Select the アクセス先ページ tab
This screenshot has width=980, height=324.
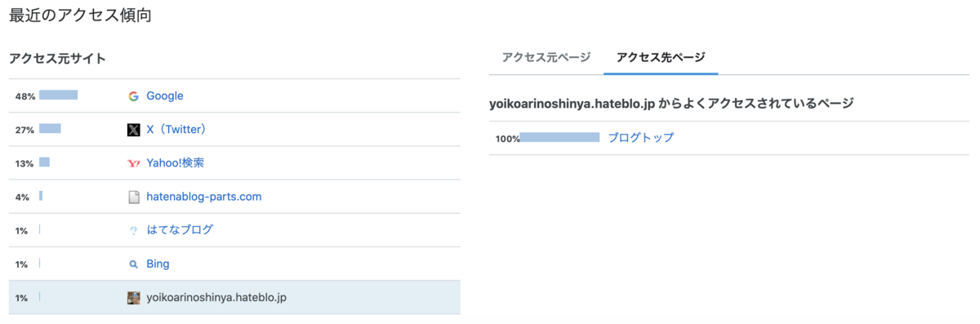pos(661,57)
